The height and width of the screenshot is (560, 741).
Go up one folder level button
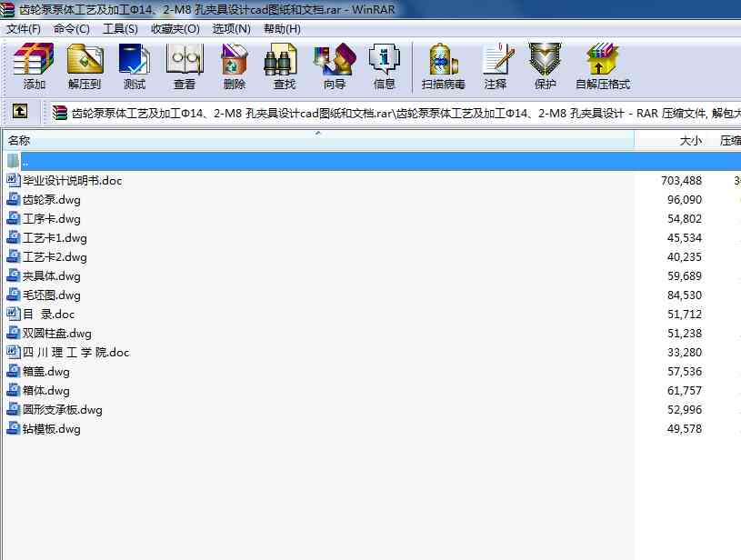[20, 113]
